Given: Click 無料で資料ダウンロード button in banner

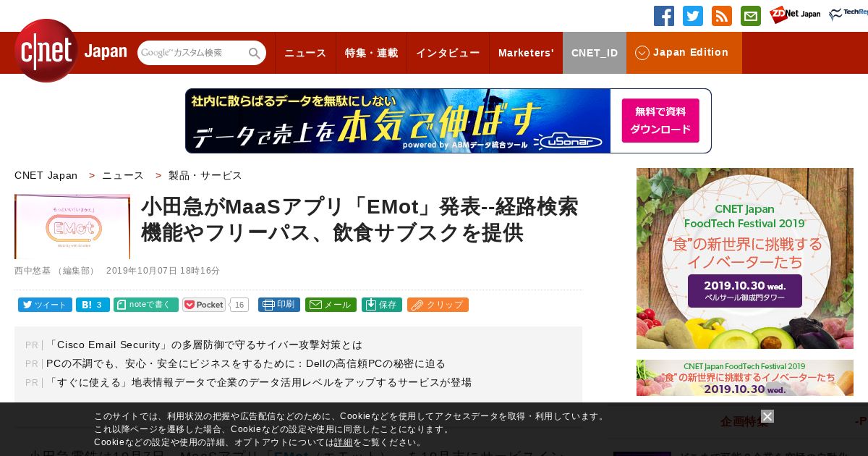Looking at the screenshot, I should pos(660,120).
